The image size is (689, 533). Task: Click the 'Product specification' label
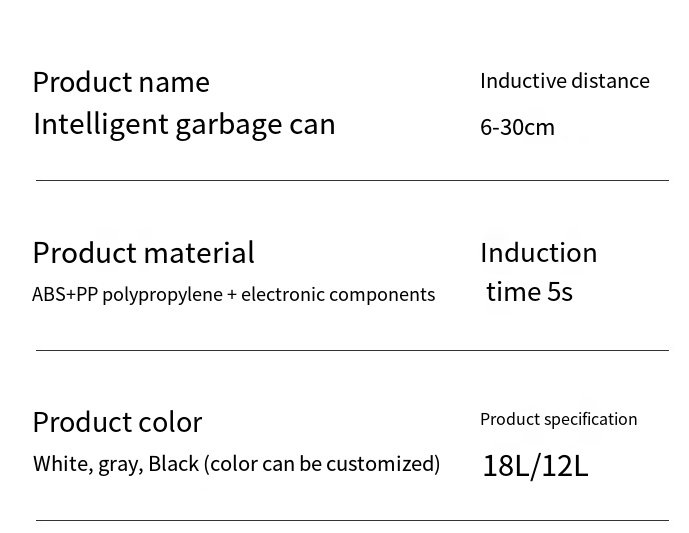click(x=558, y=419)
